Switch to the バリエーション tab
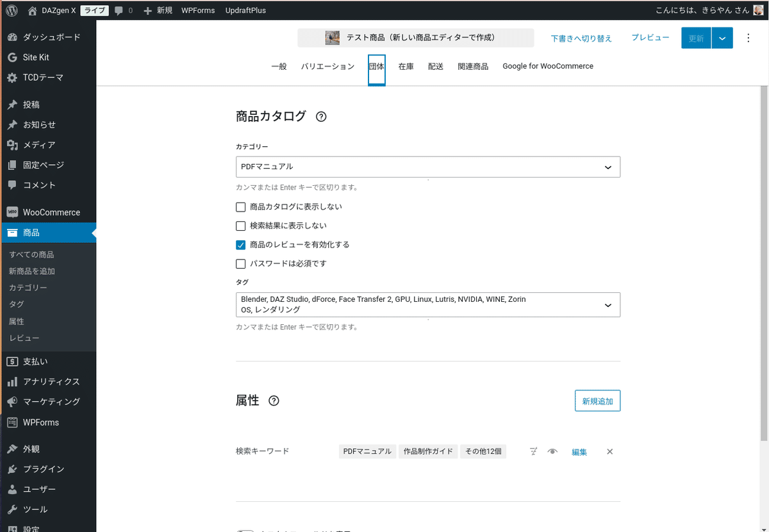The width and height of the screenshot is (769, 532). click(x=327, y=67)
